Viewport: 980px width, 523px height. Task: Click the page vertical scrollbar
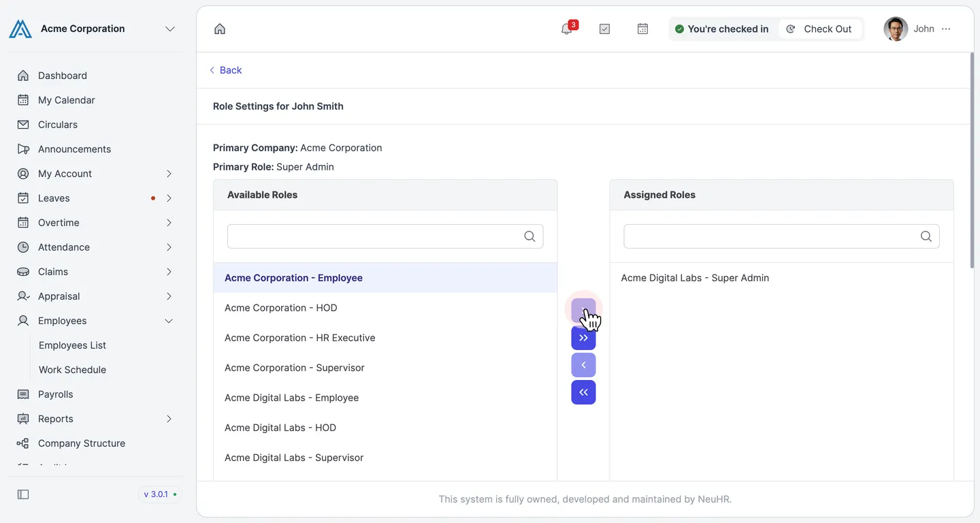click(972, 160)
